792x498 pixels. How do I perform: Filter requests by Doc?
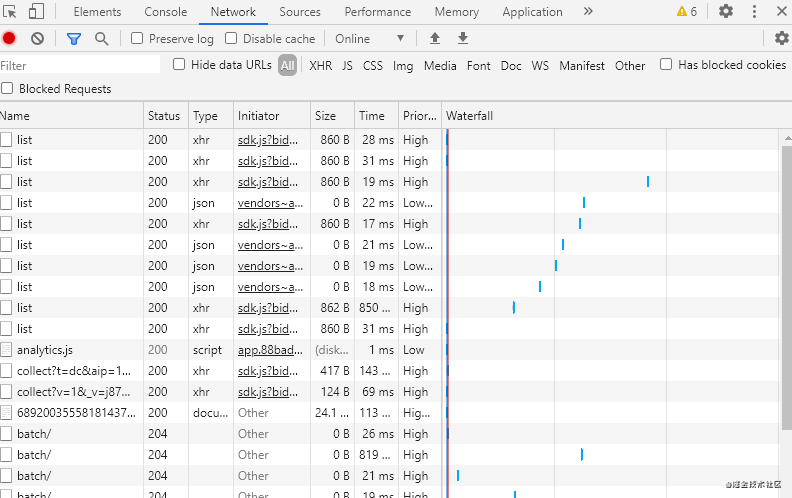tap(511, 66)
